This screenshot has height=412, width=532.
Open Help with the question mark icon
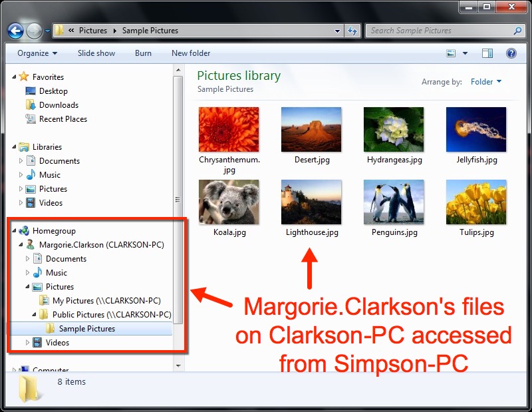[x=511, y=53]
